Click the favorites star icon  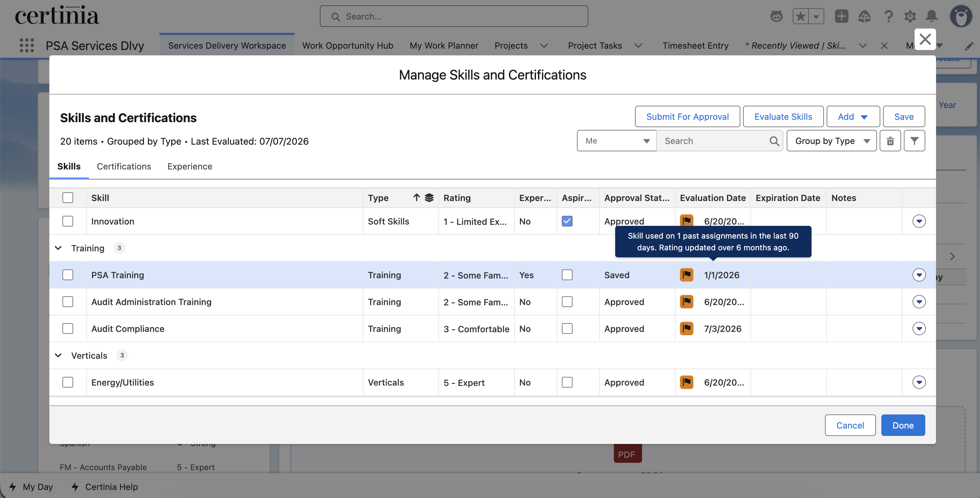(x=800, y=16)
